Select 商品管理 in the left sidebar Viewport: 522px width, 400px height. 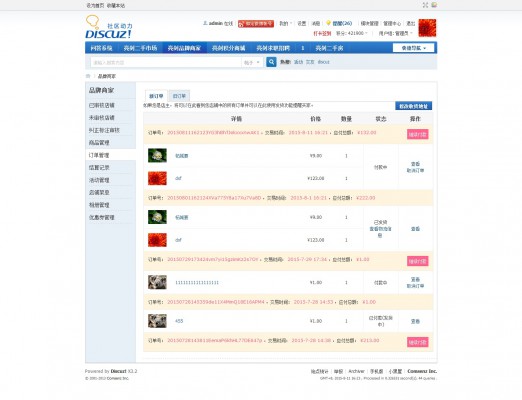pos(99,143)
